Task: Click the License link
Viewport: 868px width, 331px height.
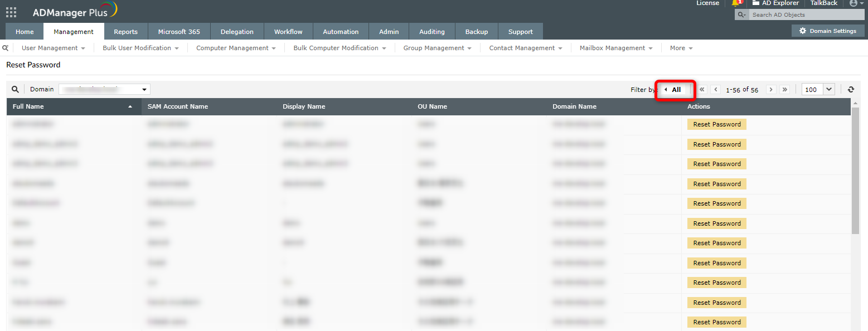Action: coord(707,3)
